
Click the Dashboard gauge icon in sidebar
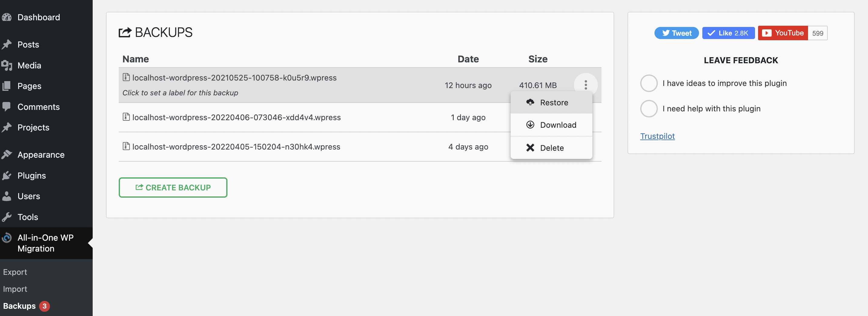point(7,17)
